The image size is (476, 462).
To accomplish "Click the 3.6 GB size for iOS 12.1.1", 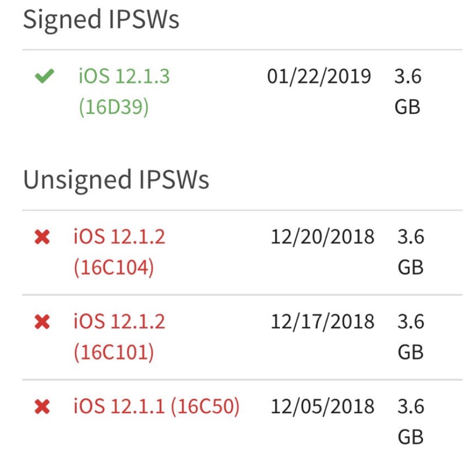I will [x=410, y=422].
